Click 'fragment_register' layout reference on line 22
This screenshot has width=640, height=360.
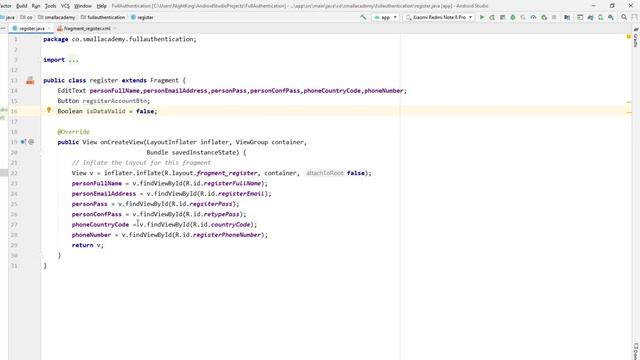coord(227,173)
